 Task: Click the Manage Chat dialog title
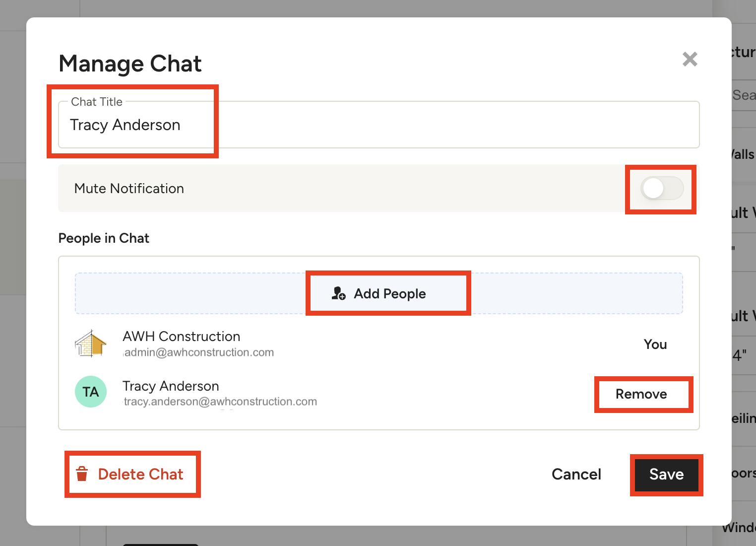(x=130, y=64)
